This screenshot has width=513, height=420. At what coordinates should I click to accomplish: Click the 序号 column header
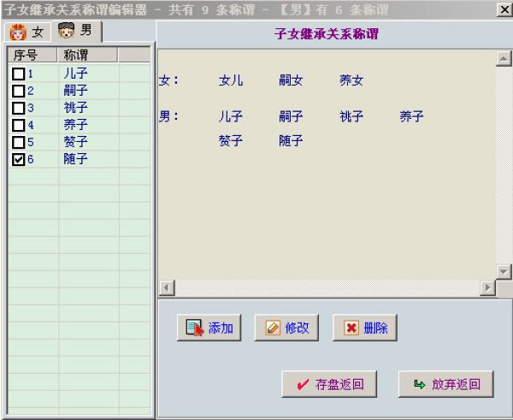tap(32, 55)
